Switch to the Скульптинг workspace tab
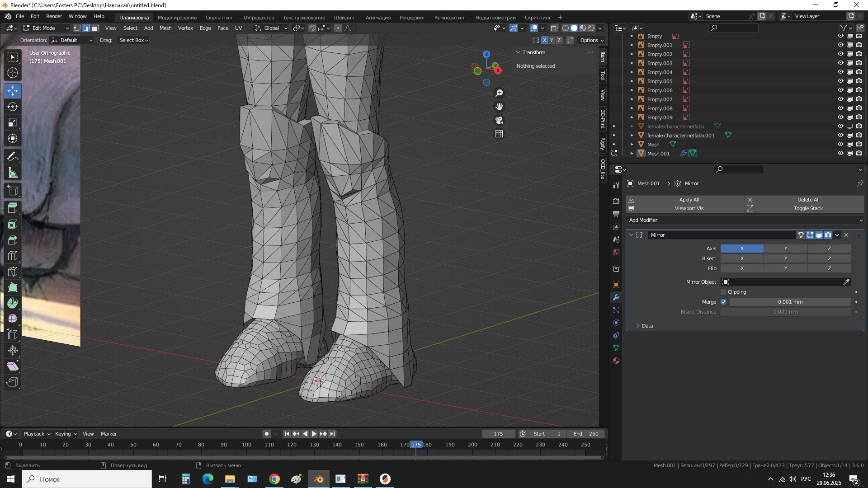Viewport: 868px width, 488px height. click(x=220, y=18)
